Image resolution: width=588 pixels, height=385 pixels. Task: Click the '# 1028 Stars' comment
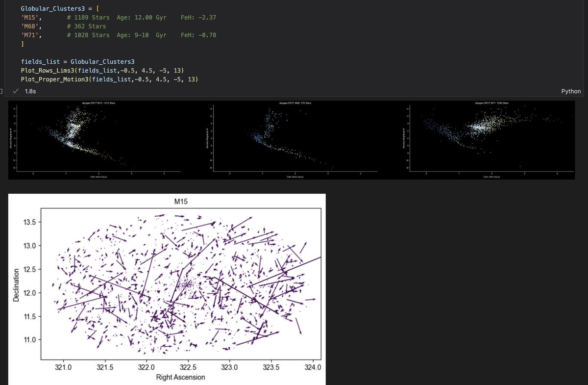coord(89,35)
